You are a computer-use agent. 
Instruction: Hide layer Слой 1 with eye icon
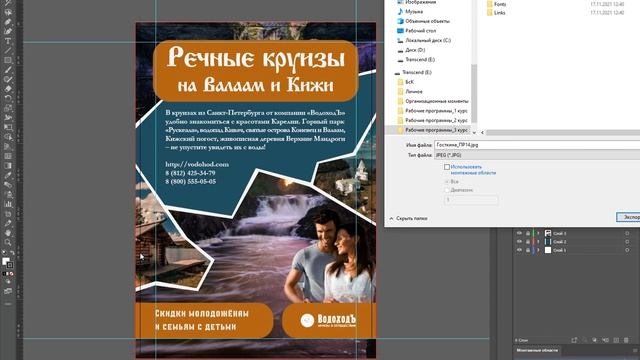520,250
